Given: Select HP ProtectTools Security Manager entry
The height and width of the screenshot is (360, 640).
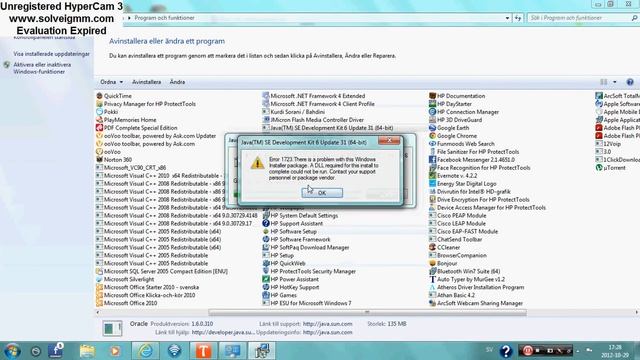Looking at the screenshot, I should [x=309, y=271].
